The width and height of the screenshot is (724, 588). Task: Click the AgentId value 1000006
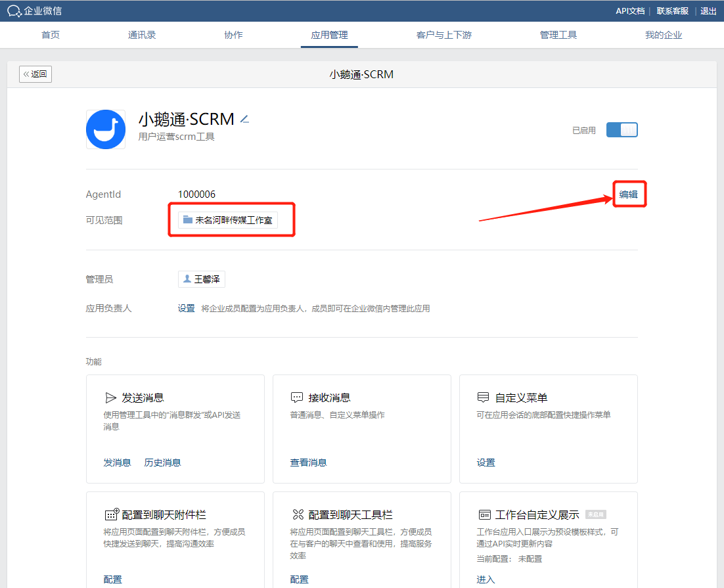pyautogui.click(x=196, y=194)
